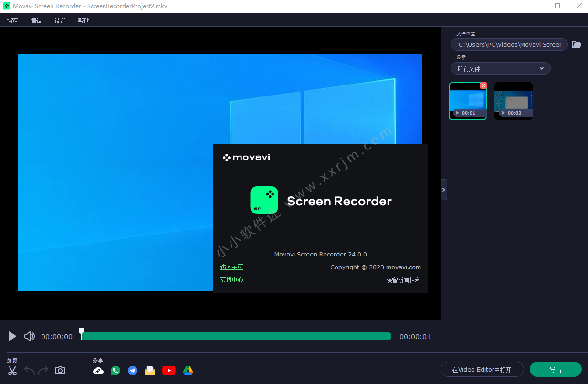The width and height of the screenshot is (588, 384).
Task: Click the movavi logo in the about box
Action: (246, 157)
